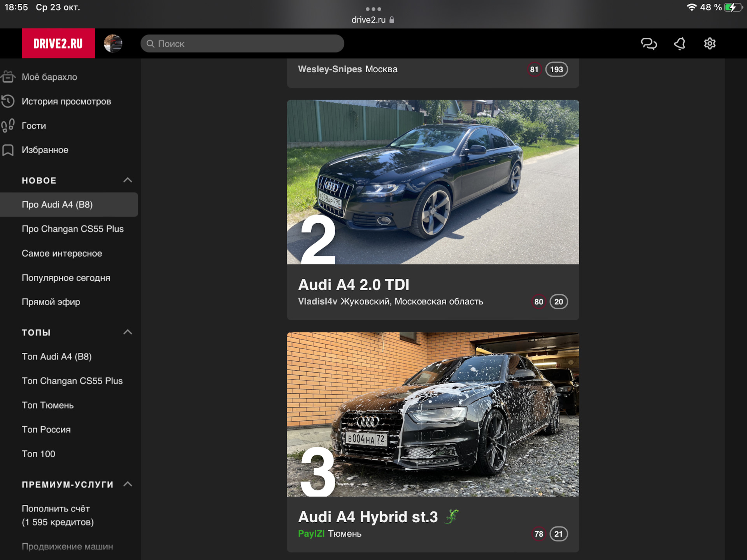Open Audi A4 2.0 TDI title
The width and height of the screenshot is (747, 560).
[354, 285]
